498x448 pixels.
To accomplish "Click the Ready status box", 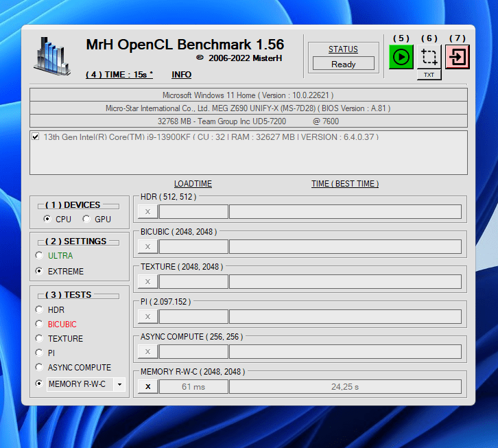I will coord(344,64).
